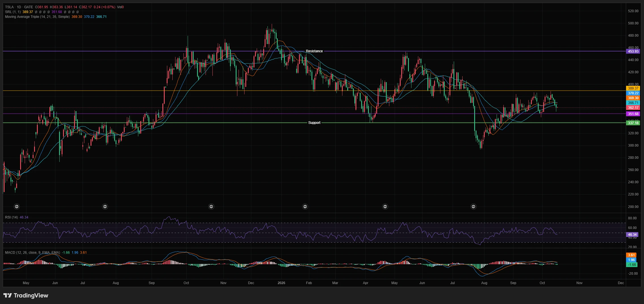Click the 3.61 MACD signal value tag
The height and width of the screenshot is (304, 644).
pos(632,255)
